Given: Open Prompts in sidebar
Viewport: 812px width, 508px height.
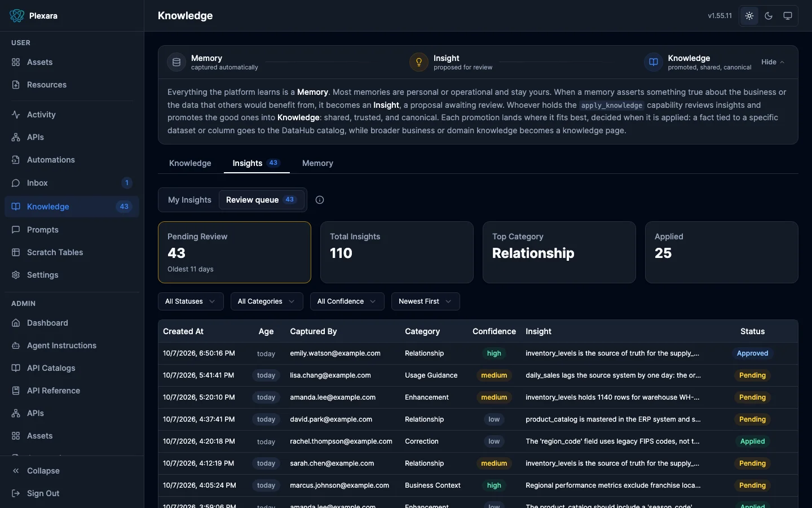Looking at the screenshot, I should (x=72, y=230).
